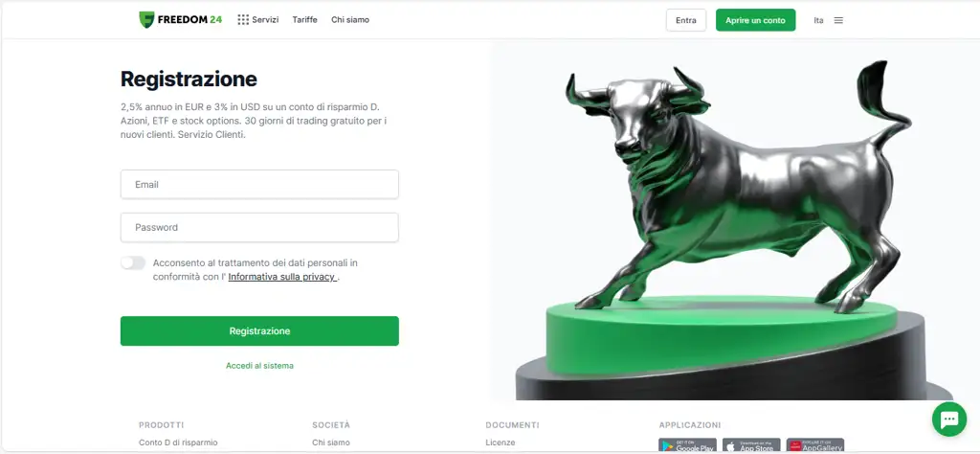Click the AppGallery badge
Image resolution: width=980 pixels, height=454 pixels.
point(815,446)
